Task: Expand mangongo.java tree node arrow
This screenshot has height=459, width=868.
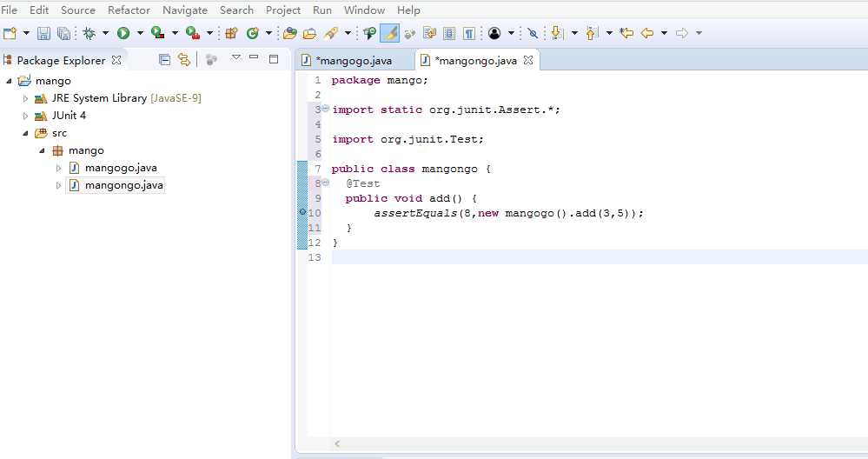Action: pyautogui.click(x=59, y=185)
